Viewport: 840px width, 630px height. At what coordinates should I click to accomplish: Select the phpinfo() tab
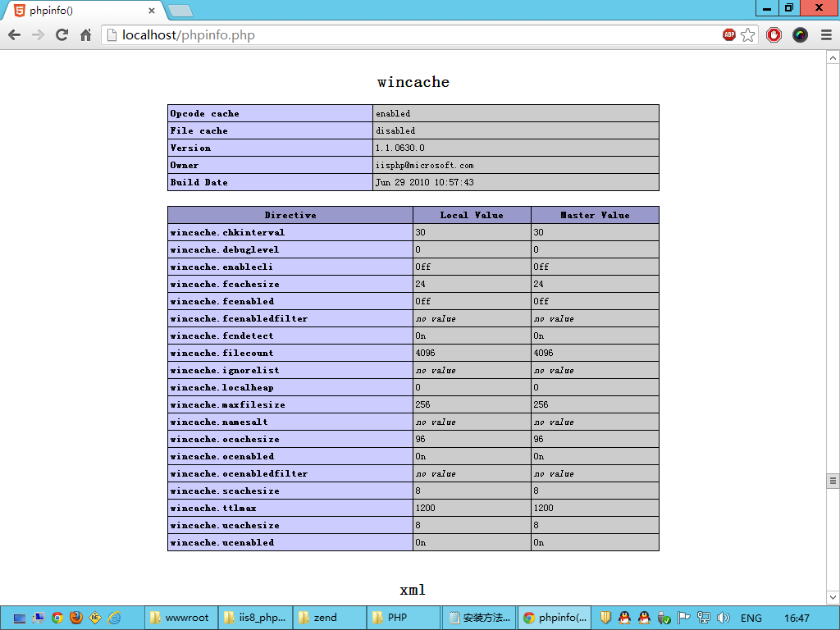click(83, 11)
